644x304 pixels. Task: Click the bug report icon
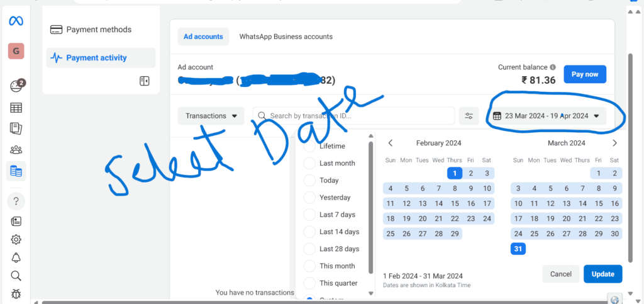pos(16,293)
